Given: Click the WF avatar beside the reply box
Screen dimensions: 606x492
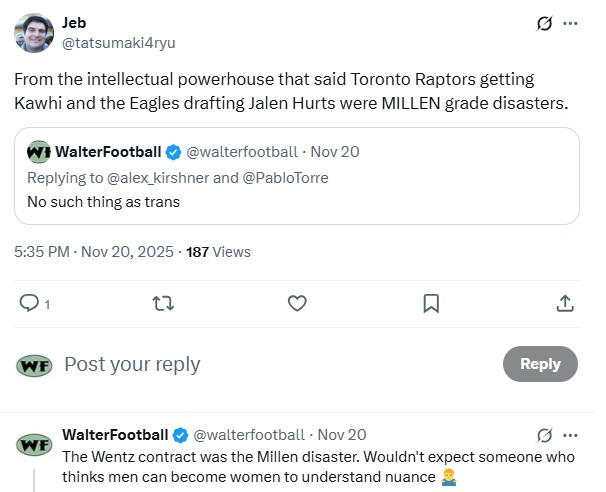Looking at the screenshot, I should point(34,365).
